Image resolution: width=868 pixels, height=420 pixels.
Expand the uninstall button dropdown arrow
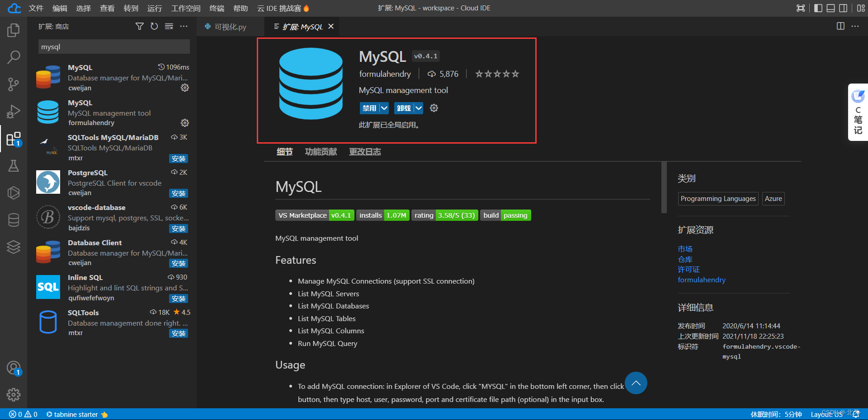[x=419, y=108]
